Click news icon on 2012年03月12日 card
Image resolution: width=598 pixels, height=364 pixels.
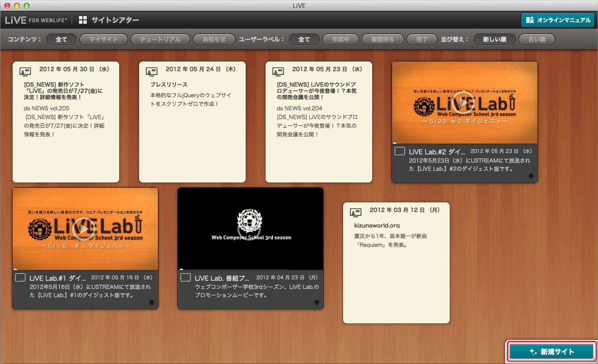355,212
